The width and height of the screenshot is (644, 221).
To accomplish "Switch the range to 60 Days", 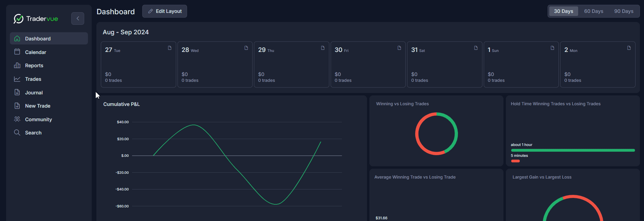I will [x=594, y=11].
